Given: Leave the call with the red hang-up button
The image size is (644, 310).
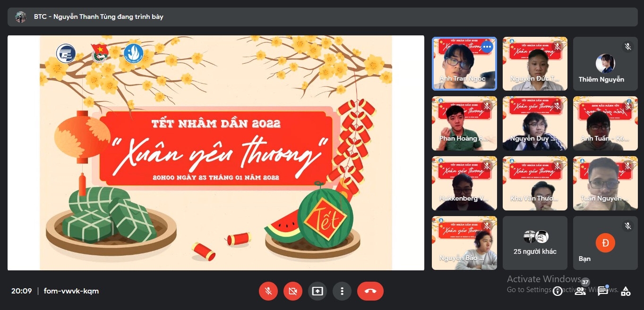Looking at the screenshot, I should pos(370,291).
